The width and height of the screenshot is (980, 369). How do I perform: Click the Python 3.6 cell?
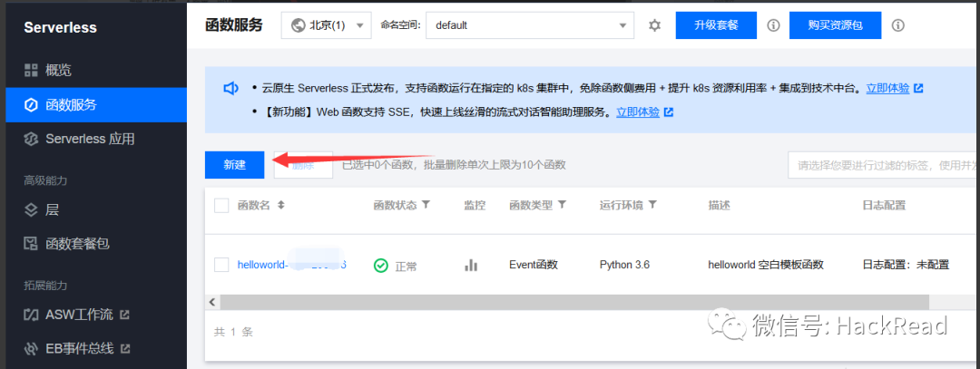tap(624, 265)
